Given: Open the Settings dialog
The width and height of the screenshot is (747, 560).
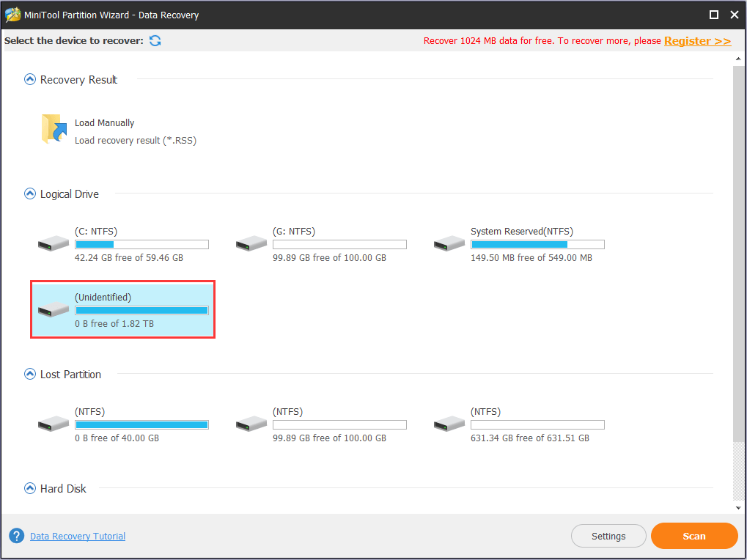Looking at the screenshot, I should pyautogui.click(x=608, y=537).
